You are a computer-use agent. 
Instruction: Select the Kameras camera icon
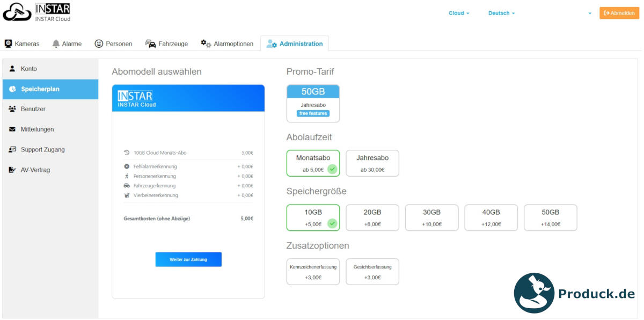8,43
